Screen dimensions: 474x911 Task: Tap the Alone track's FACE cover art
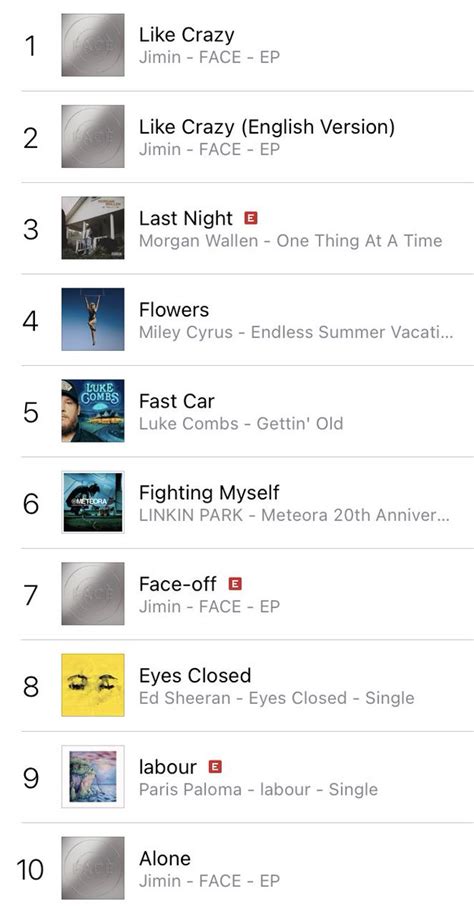point(93,868)
